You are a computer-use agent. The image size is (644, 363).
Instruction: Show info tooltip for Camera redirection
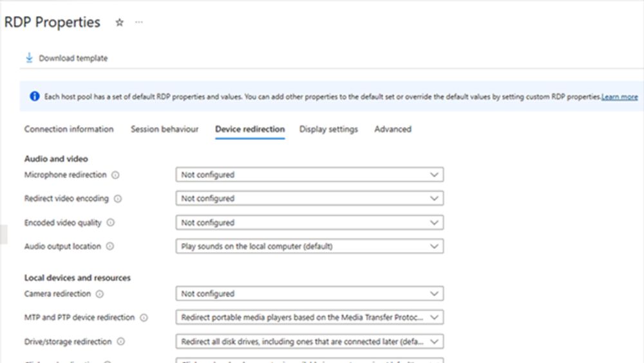coord(99,294)
